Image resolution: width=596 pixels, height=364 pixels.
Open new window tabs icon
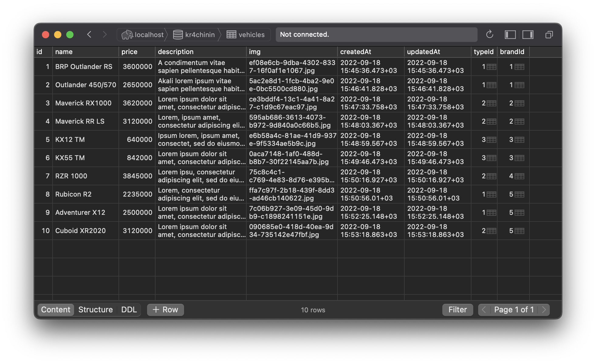point(549,35)
